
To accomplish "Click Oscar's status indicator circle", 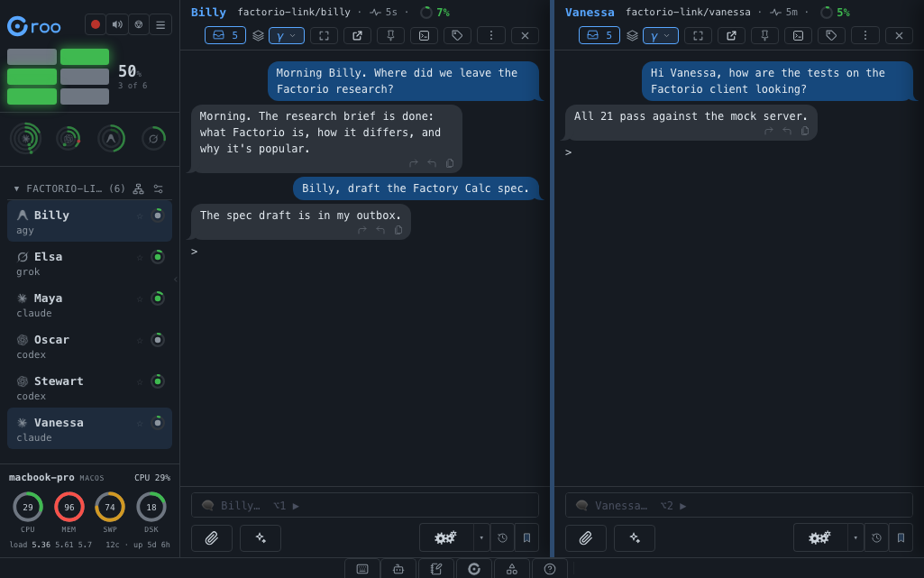I will [158, 340].
